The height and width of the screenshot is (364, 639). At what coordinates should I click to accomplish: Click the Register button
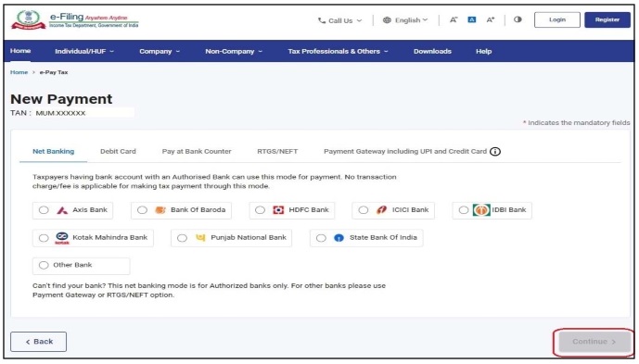(607, 19)
